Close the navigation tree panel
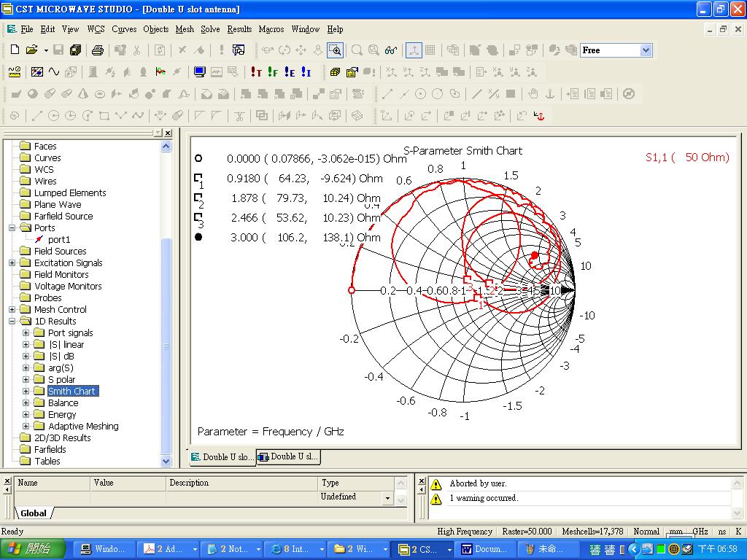Viewport: 747px width, 560px height. [x=168, y=133]
